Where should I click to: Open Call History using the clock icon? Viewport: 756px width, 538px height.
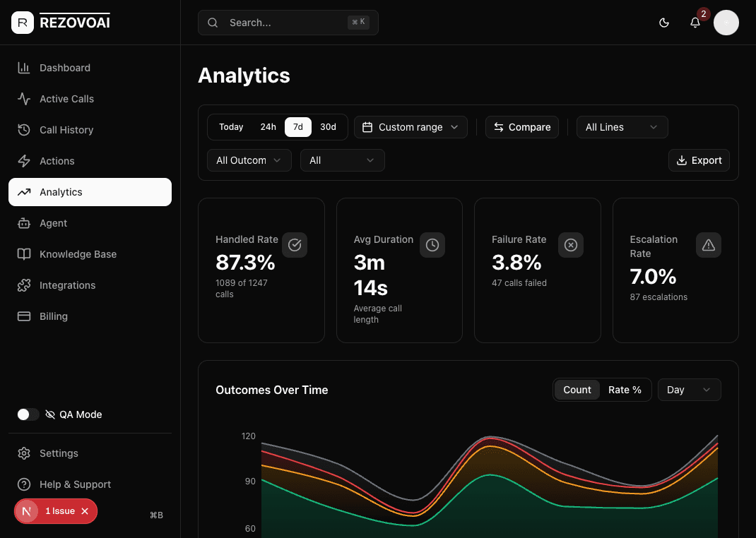point(23,130)
